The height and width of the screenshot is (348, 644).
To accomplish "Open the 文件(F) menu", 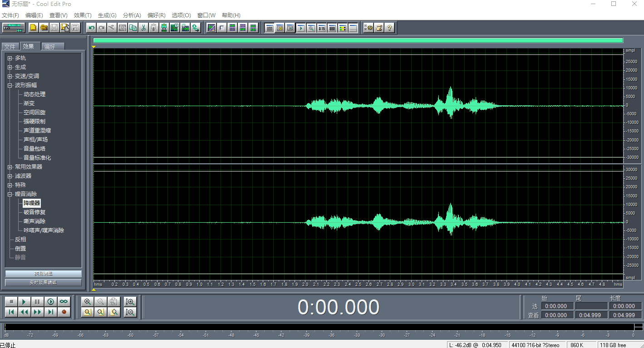I will (x=10, y=15).
